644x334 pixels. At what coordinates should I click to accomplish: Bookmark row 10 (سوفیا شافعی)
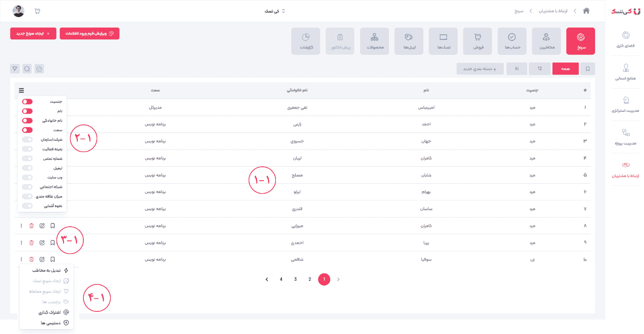click(53, 259)
